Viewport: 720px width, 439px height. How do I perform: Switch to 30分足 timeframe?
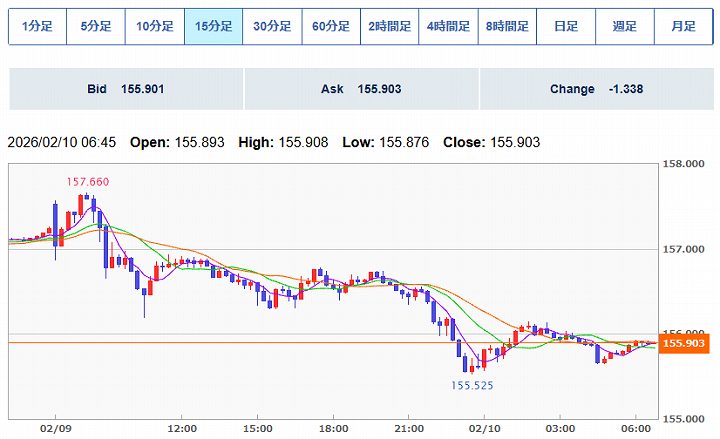click(272, 27)
